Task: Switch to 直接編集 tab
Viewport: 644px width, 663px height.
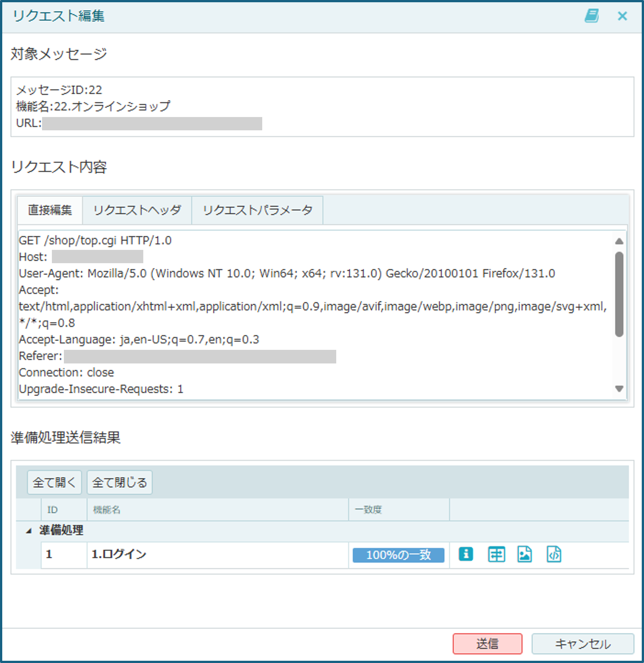Action: [50, 210]
